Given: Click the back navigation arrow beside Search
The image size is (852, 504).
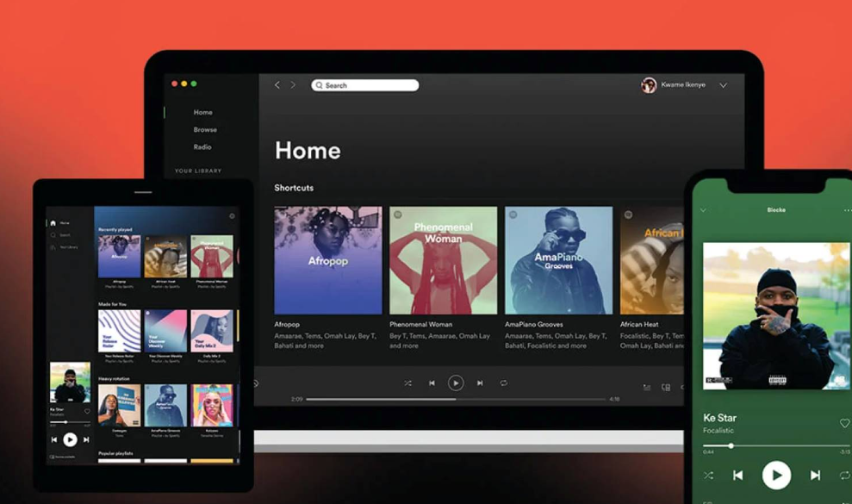Looking at the screenshot, I should [277, 85].
